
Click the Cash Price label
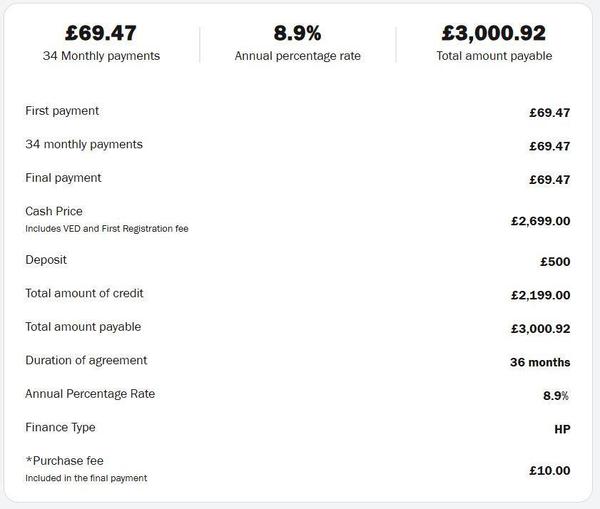click(x=54, y=211)
